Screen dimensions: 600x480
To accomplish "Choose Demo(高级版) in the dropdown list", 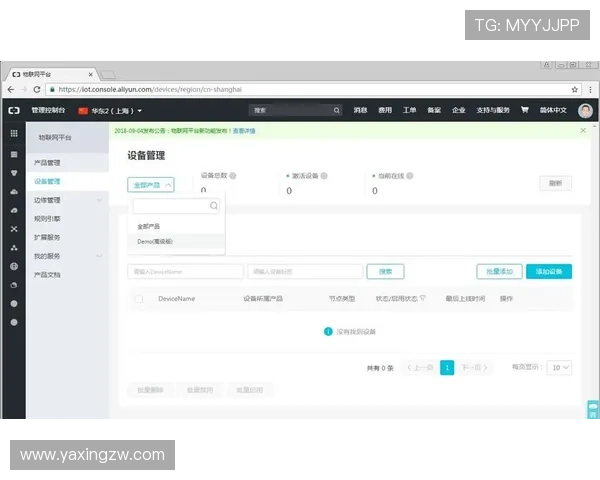I will coord(176,241).
